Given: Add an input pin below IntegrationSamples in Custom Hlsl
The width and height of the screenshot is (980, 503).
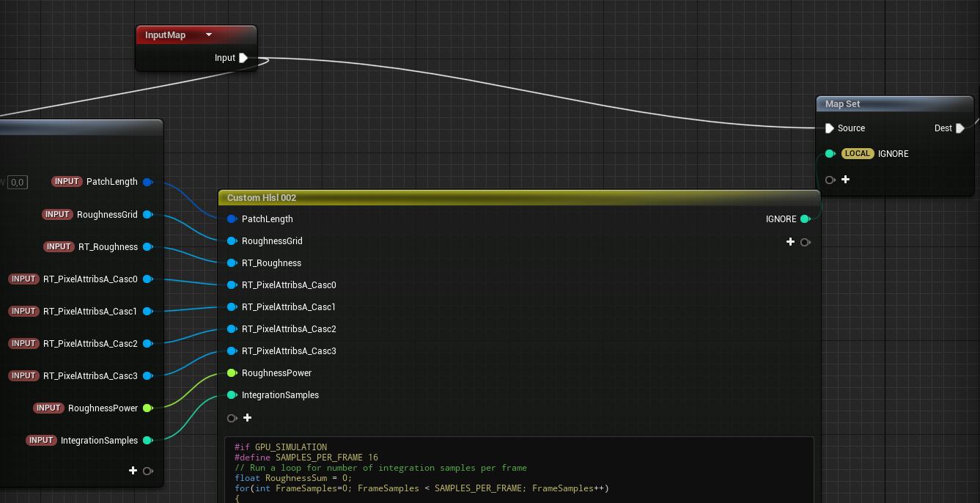Looking at the screenshot, I should coord(247,418).
